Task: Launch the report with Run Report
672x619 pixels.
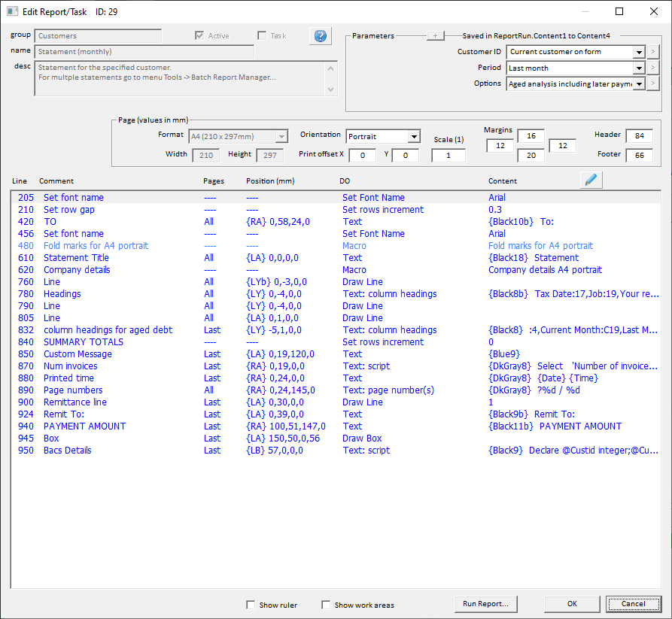Action: click(485, 604)
